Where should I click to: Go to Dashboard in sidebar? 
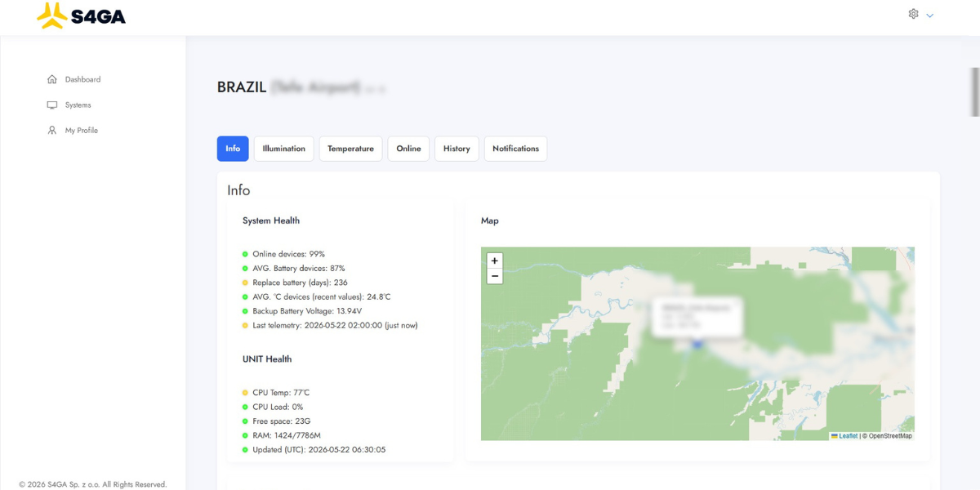pos(82,79)
